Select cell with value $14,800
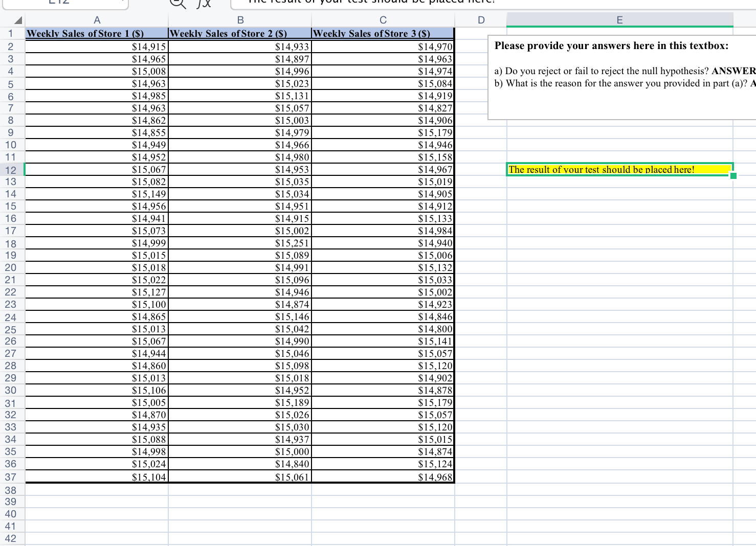This screenshot has height=546, width=756. 383,329
